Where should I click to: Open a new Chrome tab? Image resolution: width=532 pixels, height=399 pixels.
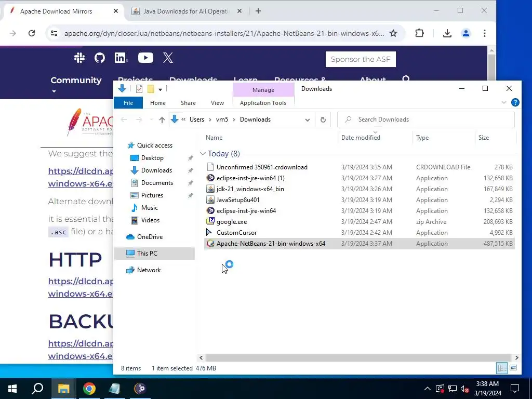point(258,11)
